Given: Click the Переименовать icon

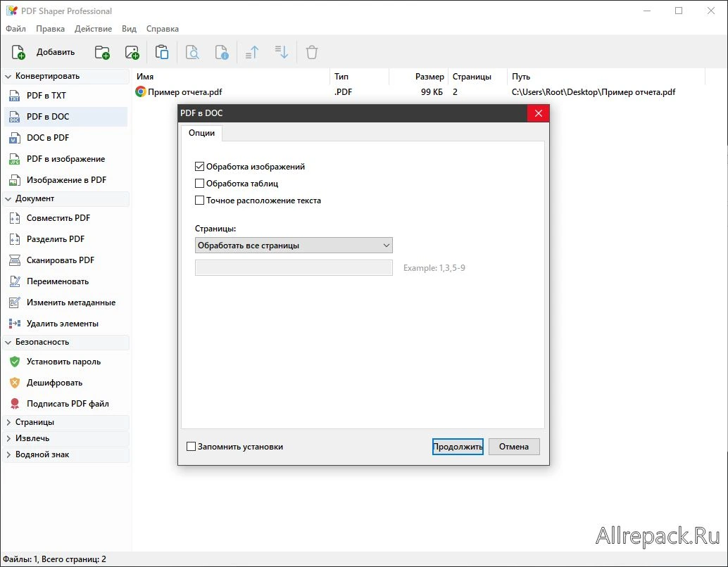Looking at the screenshot, I should [x=15, y=281].
